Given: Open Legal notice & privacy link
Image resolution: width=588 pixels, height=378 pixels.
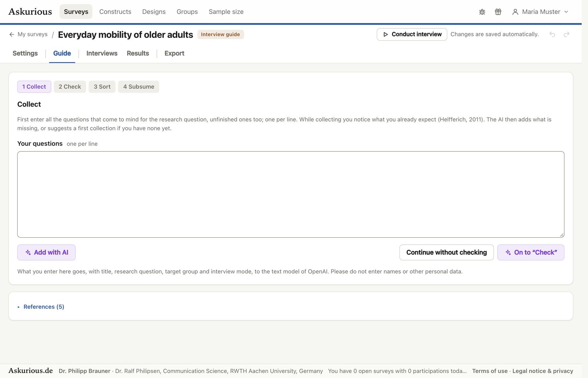Looking at the screenshot, I should [x=543, y=371].
